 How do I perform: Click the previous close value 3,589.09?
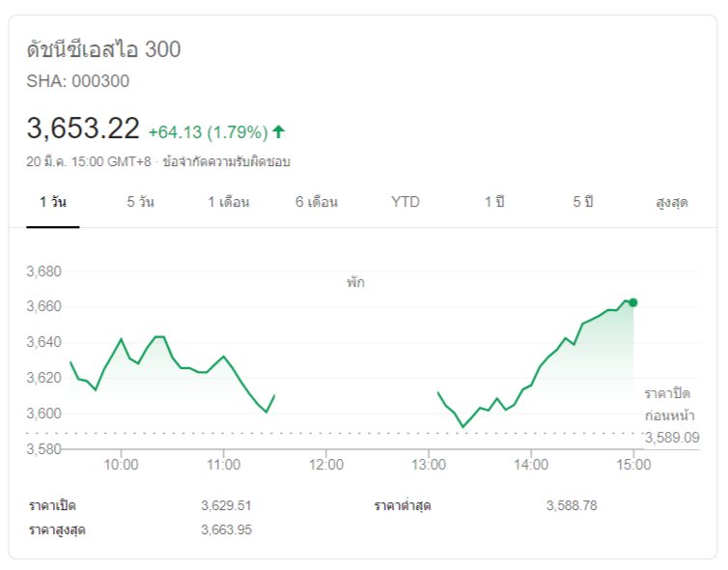pos(670,438)
